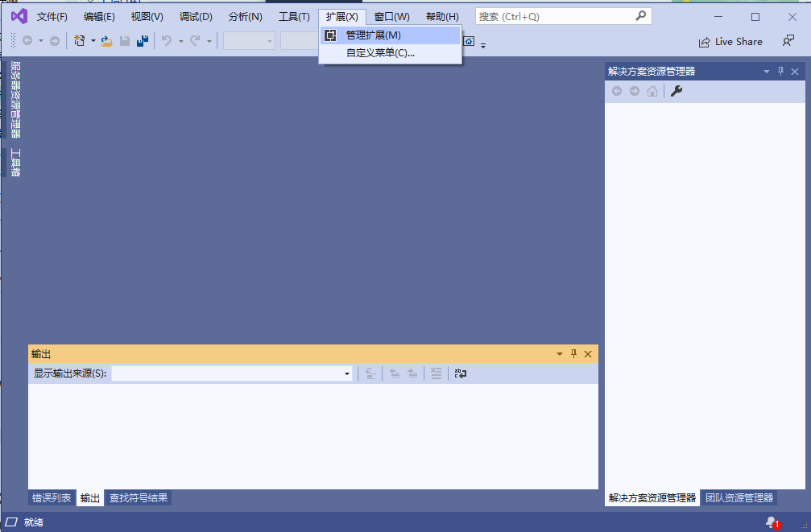Screen dimensions: 811x532
Task: Click the status bar rectangle icon by 就绪
Action: [11, 522]
